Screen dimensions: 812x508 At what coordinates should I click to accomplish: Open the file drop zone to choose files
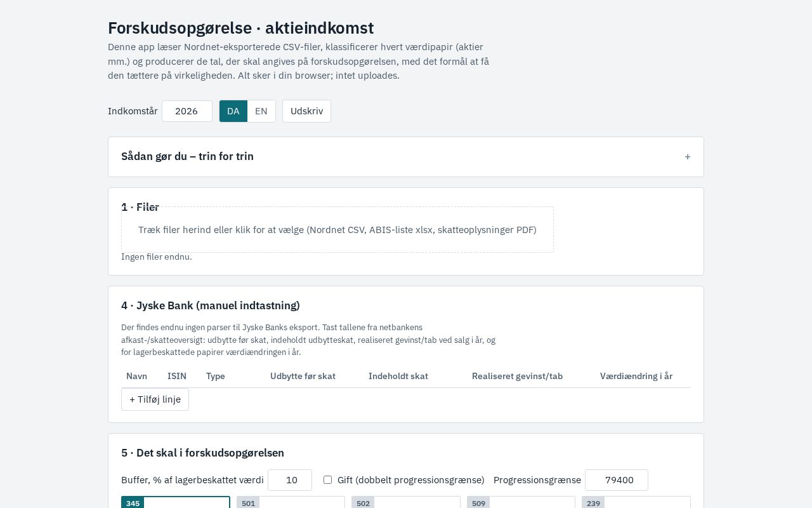coord(337,230)
